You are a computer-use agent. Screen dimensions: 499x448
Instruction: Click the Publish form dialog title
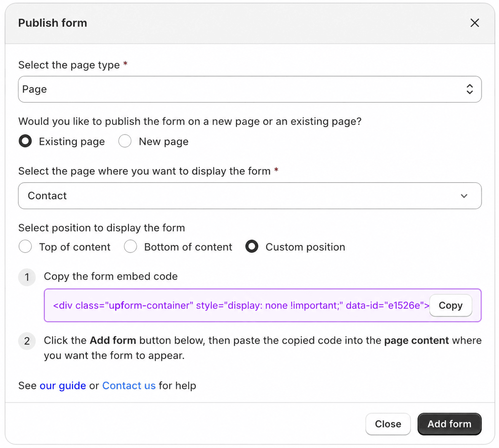[53, 23]
